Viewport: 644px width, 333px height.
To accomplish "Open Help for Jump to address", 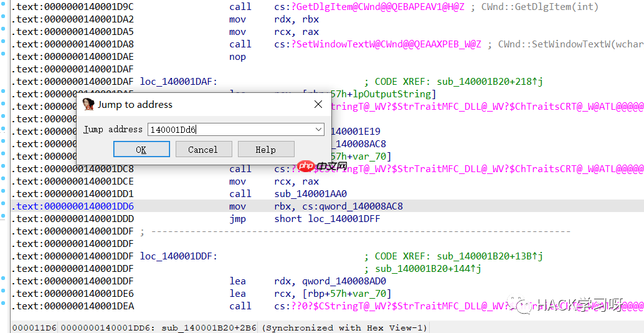I will (x=266, y=149).
